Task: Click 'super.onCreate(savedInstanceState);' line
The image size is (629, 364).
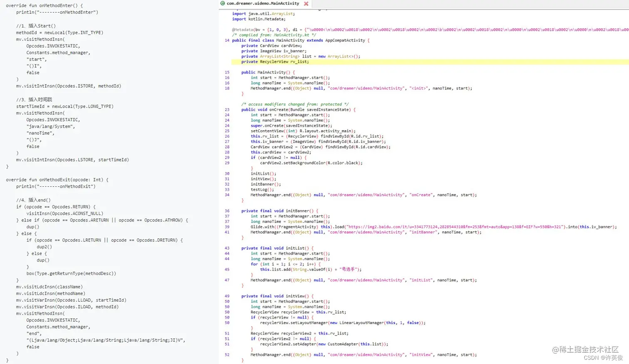Action: point(292,126)
